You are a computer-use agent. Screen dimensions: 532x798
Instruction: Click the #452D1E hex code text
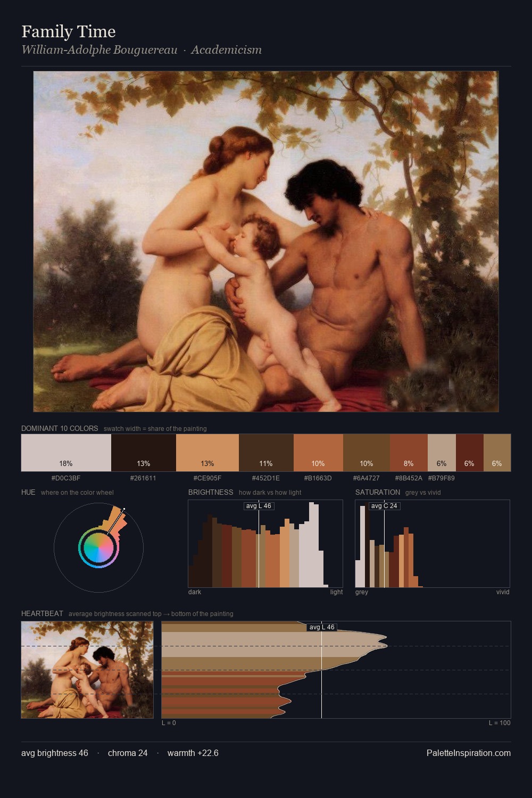(x=266, y=478)
